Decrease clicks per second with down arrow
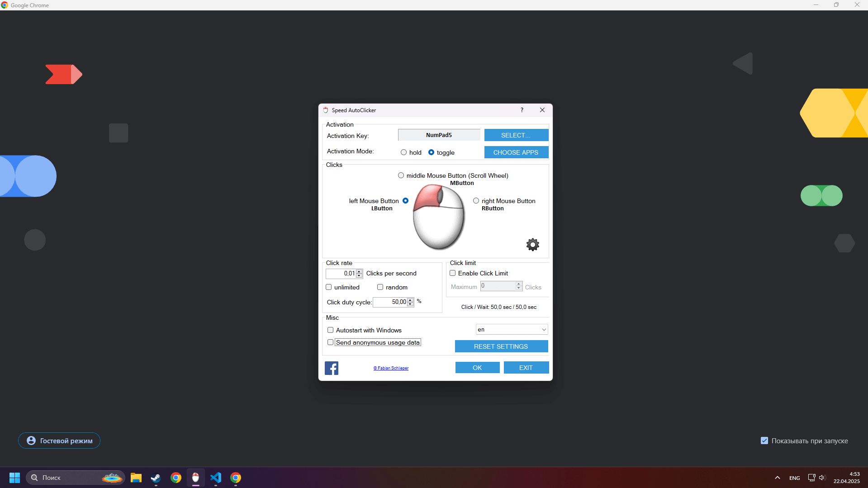 359,275
